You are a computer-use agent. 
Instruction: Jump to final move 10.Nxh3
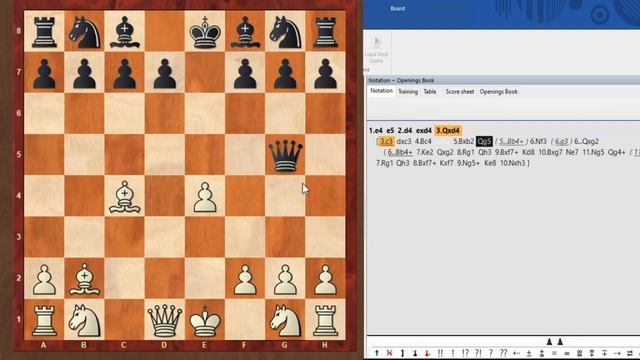coord(513,163)
